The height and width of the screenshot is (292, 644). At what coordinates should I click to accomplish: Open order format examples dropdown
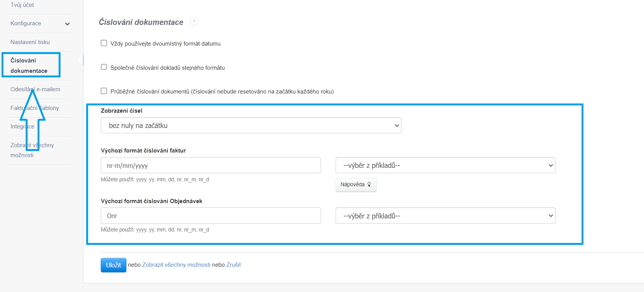[445, 216]
